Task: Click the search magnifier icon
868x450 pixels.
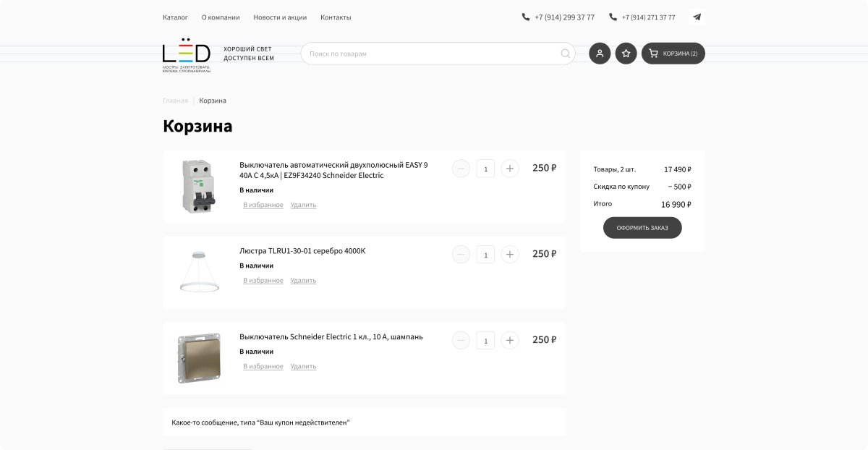Action: (x=566, y=54)
